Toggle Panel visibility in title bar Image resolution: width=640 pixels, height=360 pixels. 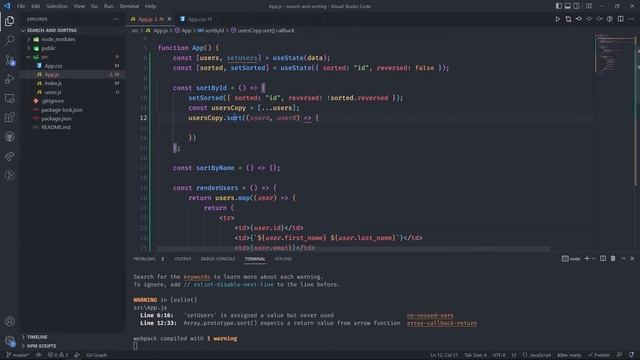click(x=567, y=6)
